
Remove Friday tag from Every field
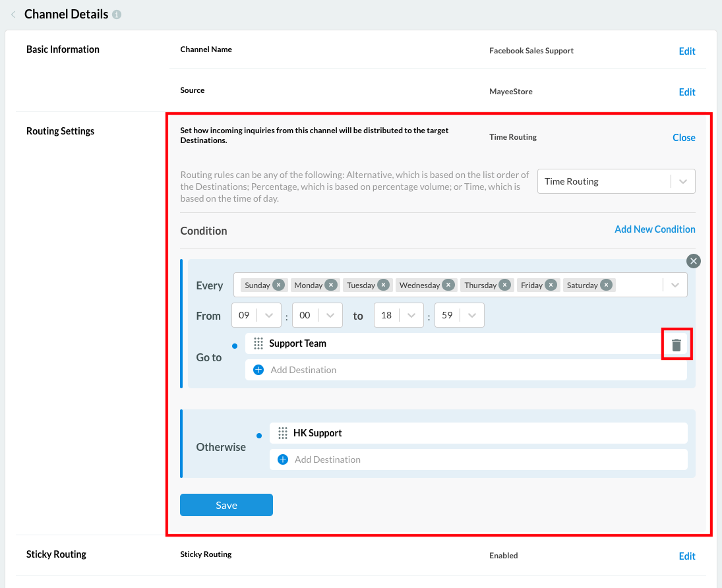[551, 285]
